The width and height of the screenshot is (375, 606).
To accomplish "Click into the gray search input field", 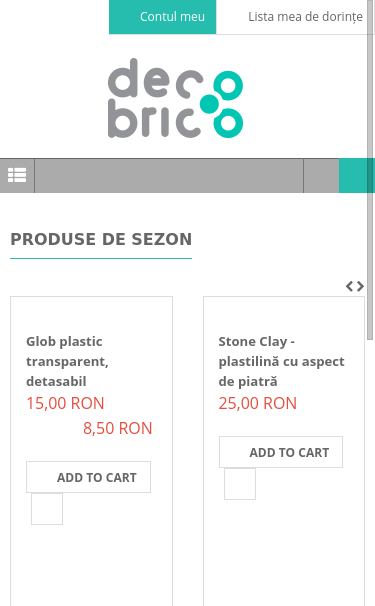I will coord(169,175).
